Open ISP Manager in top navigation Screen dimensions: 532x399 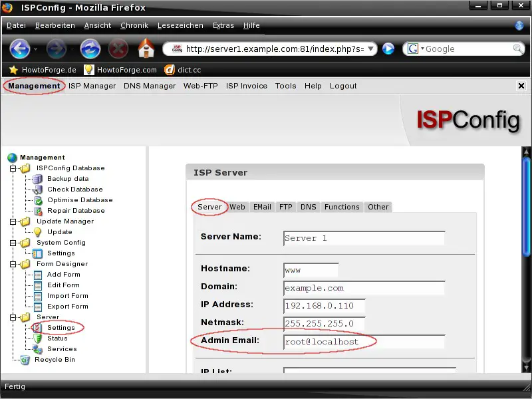(92, 86)
